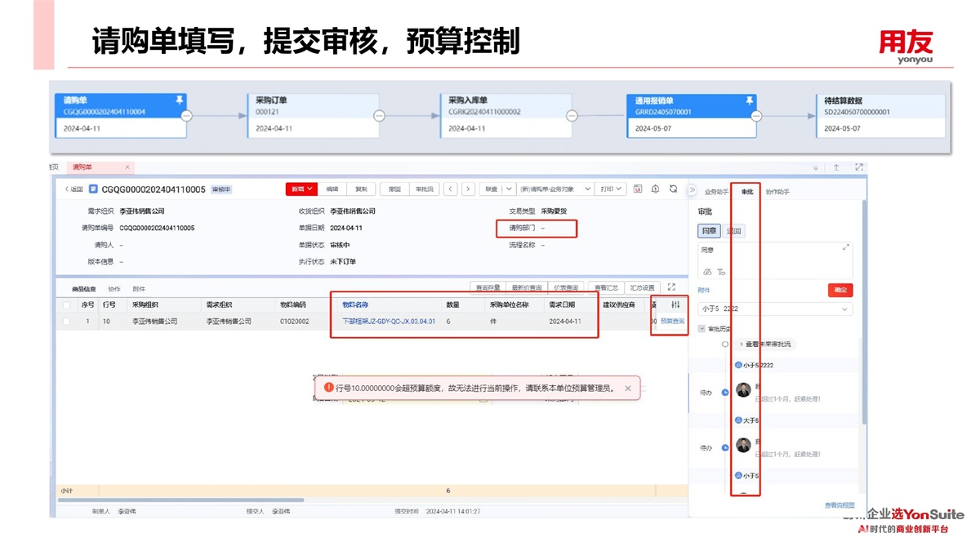The image size is (980, 551).
Task: Open the 新增 dropdown button
Action: (301, 189)
